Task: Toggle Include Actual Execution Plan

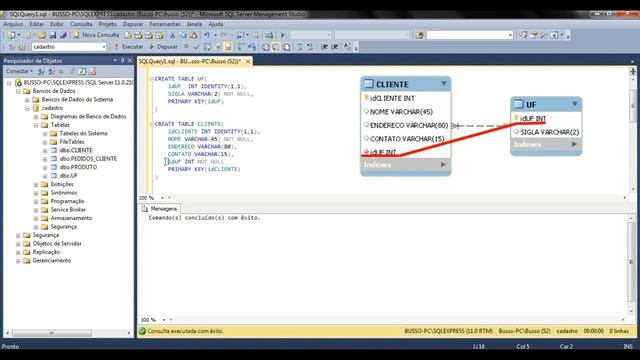Action: 241,47
